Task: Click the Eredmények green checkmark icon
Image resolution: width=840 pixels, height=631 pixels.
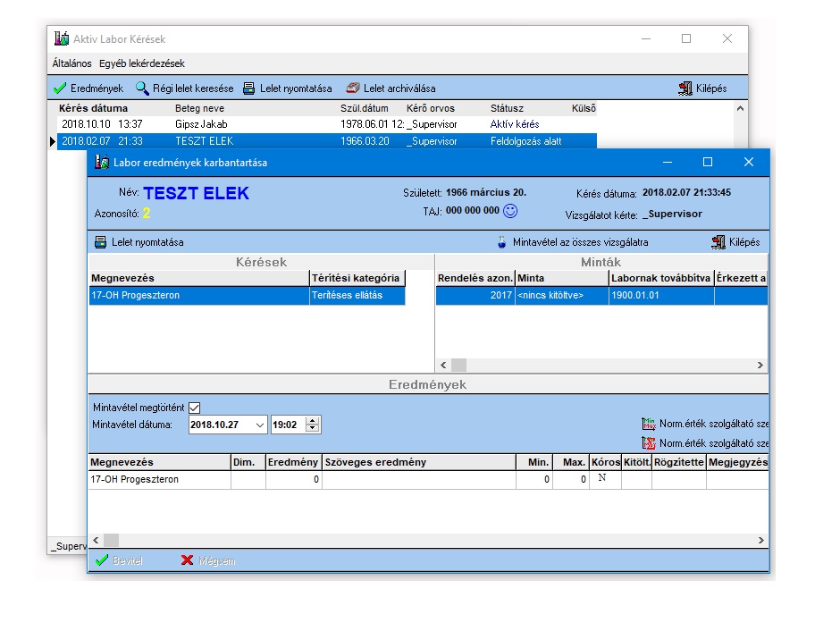Action: 60,88
